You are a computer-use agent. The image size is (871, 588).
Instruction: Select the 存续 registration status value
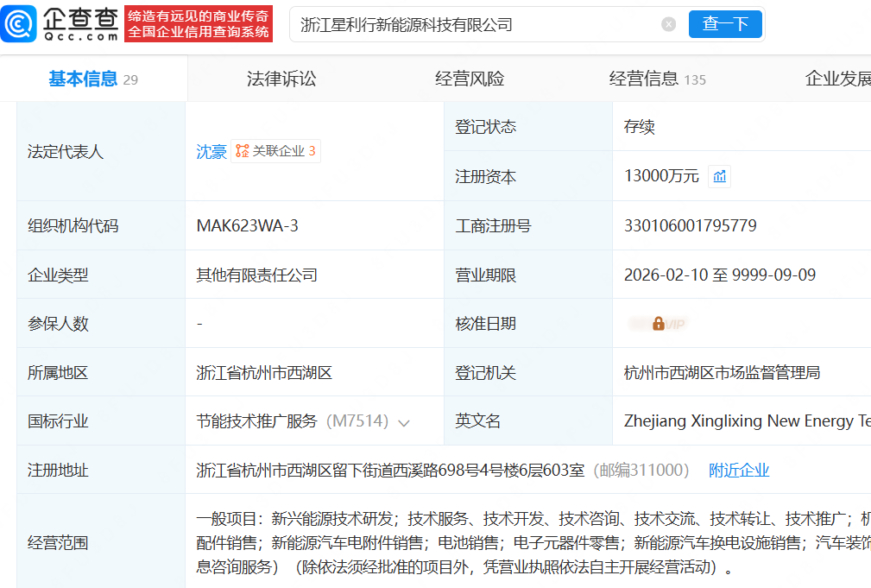640,127
